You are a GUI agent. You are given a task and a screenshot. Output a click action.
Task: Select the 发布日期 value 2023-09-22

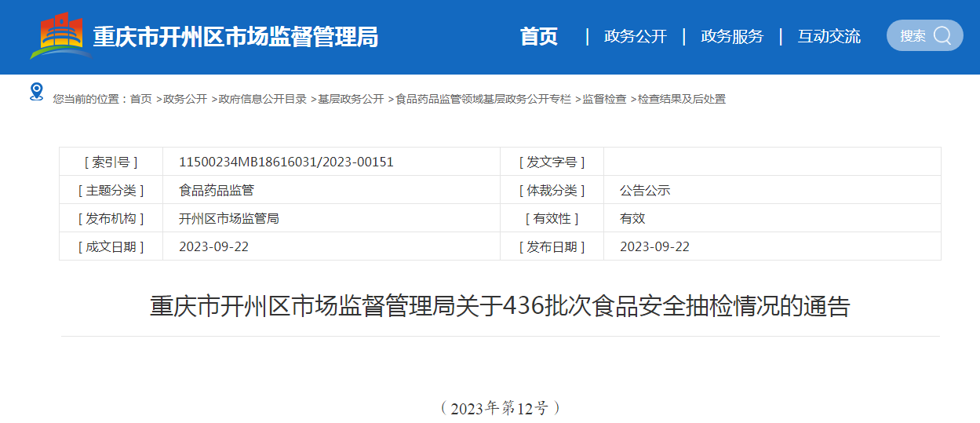(654, 246)
